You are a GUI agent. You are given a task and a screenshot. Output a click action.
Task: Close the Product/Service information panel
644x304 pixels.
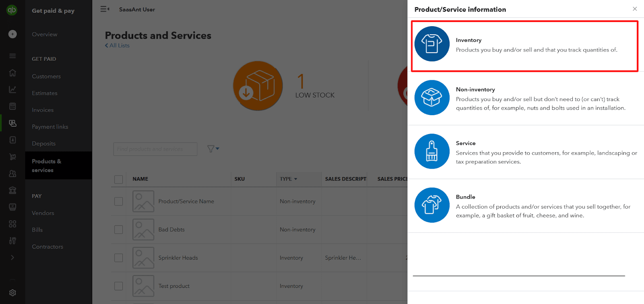635,9
